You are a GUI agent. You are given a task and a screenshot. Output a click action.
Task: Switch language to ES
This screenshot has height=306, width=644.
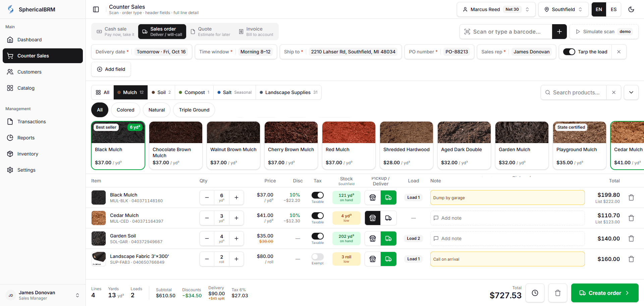613,9
